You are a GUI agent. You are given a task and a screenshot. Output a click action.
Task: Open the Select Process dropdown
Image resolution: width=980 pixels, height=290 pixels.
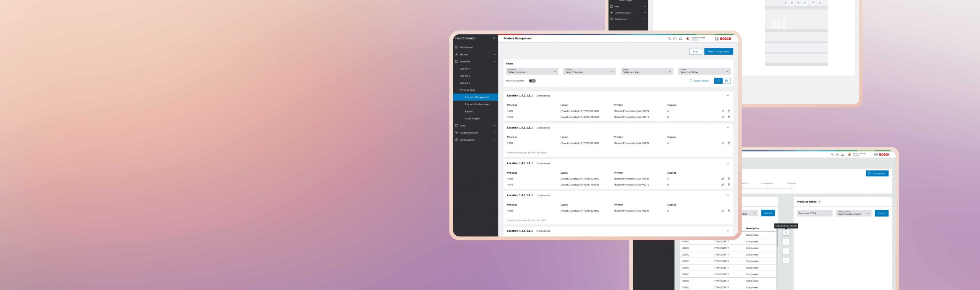coord(590,71)
